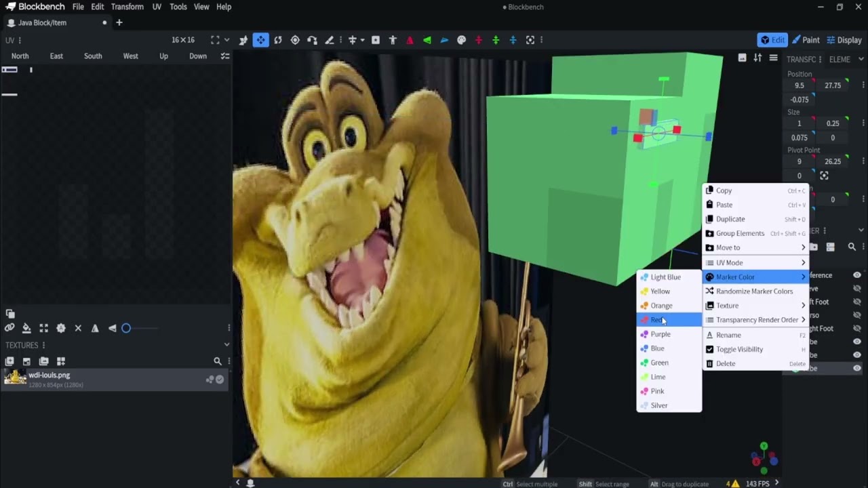Click the Edit mode button

(x=772, y=40)
